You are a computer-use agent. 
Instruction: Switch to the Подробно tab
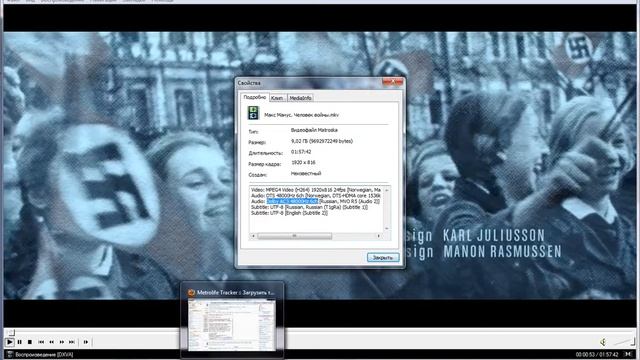(x=254, y=97)
